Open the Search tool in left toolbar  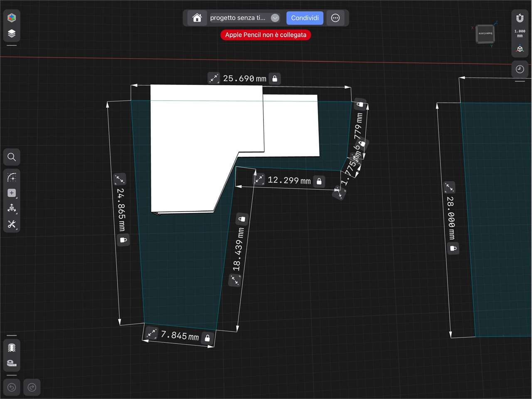tap(12, 157)
